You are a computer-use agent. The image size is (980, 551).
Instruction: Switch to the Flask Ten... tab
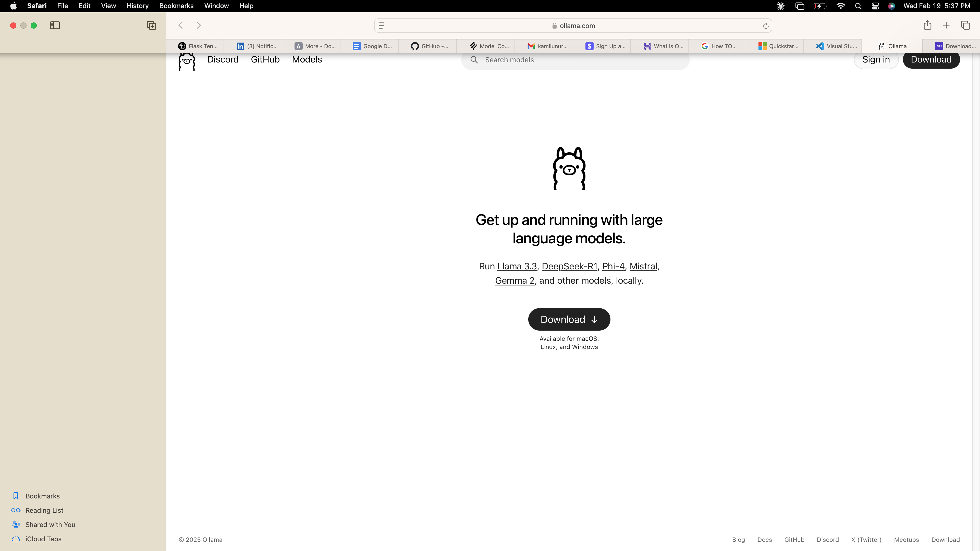click(x=195, y=46)
